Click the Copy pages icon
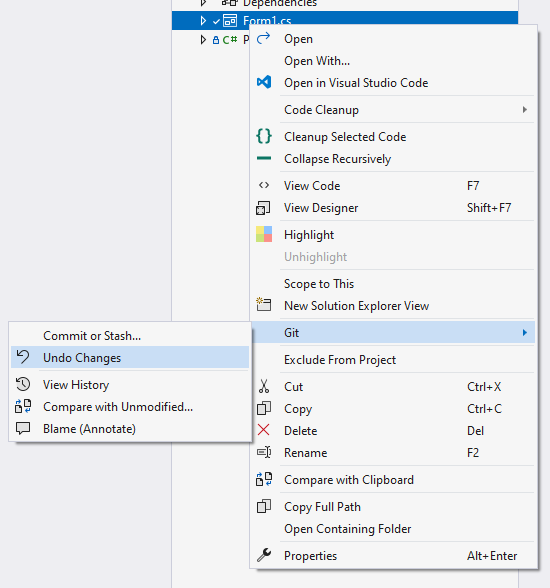The image size is (550, 588). [x=264, y=408]
